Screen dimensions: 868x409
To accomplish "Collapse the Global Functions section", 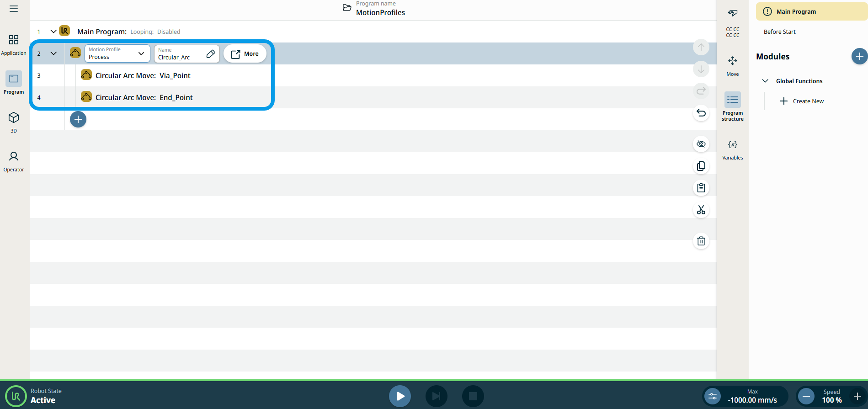I will pyautogui.click(x=765, y=81).
